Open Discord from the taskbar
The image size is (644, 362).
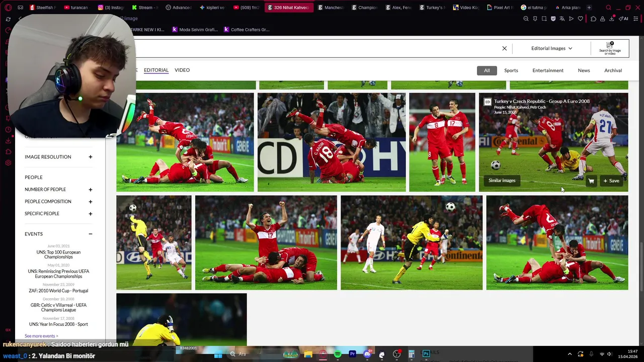pos(367,354)
